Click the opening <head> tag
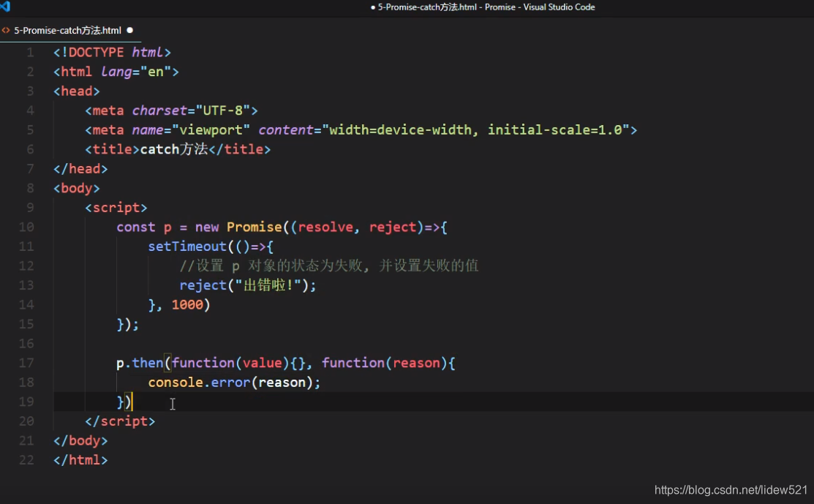This screenshot has height=504, width=814. (76, 91)
